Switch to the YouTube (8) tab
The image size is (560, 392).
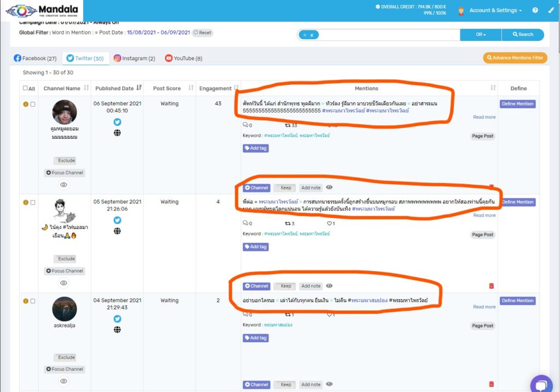(184, 58)
